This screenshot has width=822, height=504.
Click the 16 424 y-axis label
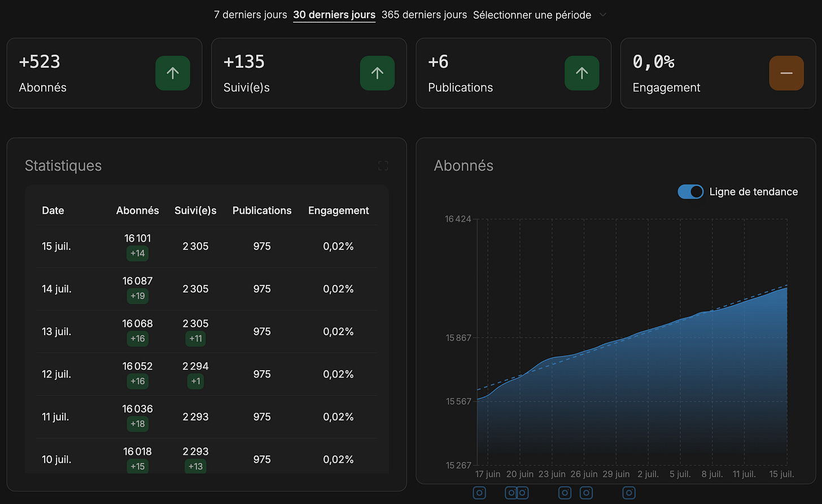458,219
